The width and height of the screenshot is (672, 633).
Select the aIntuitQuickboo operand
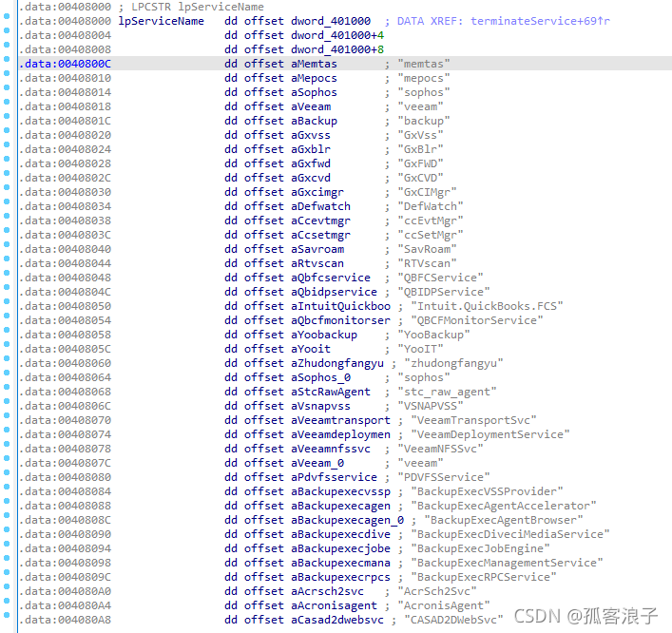(340, 306)
